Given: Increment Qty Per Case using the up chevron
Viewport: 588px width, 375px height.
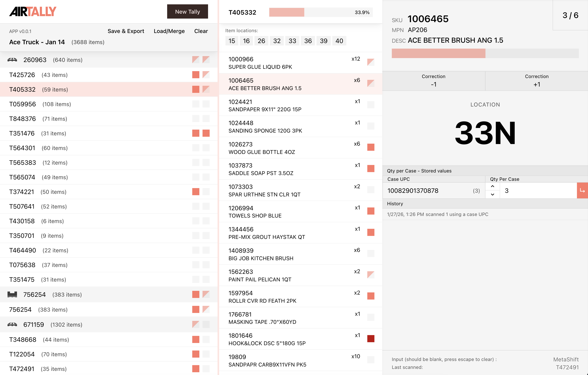Looking at the screenshot, I should 492,187.
